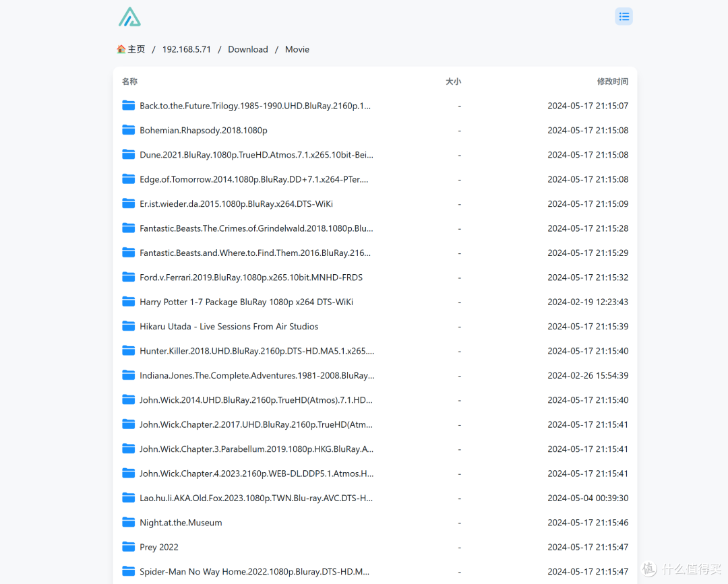Screen dimensions: 728x584
Task: Open John.Wick.Chapter.2.2017 folder name
Action: 256,424
